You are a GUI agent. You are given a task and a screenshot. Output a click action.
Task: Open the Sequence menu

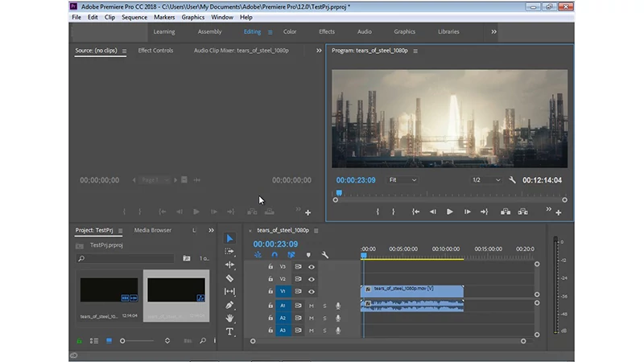pos(134,17)
